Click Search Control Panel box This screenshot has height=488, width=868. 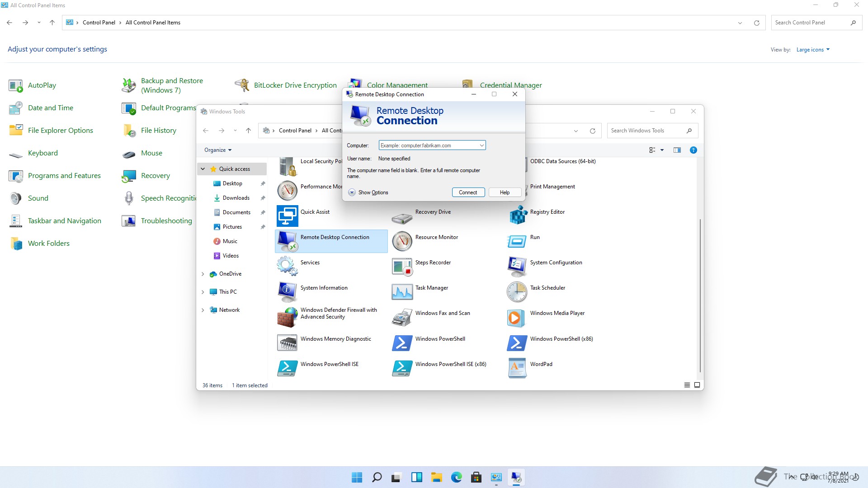[x=816, y=23]
